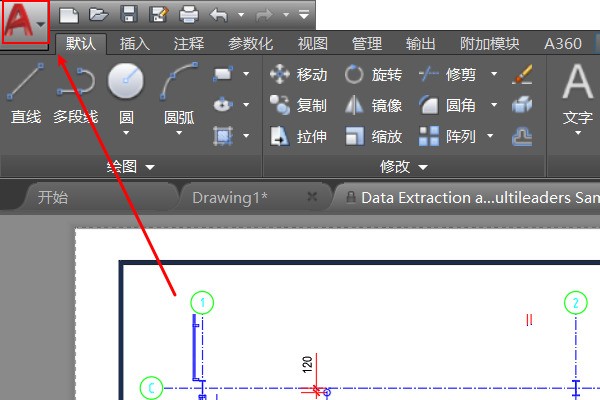The width and height of the screenshot is (600, 400).
Task: Save the drawing with the floppy icon
Action: pyautogui.click(x=129, y=14)
